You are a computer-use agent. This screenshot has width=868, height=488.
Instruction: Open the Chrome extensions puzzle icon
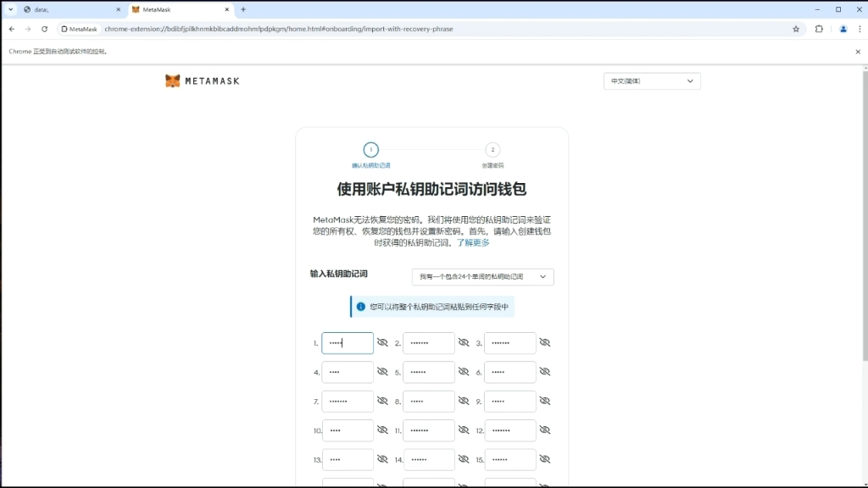click(x=819, y=29)
